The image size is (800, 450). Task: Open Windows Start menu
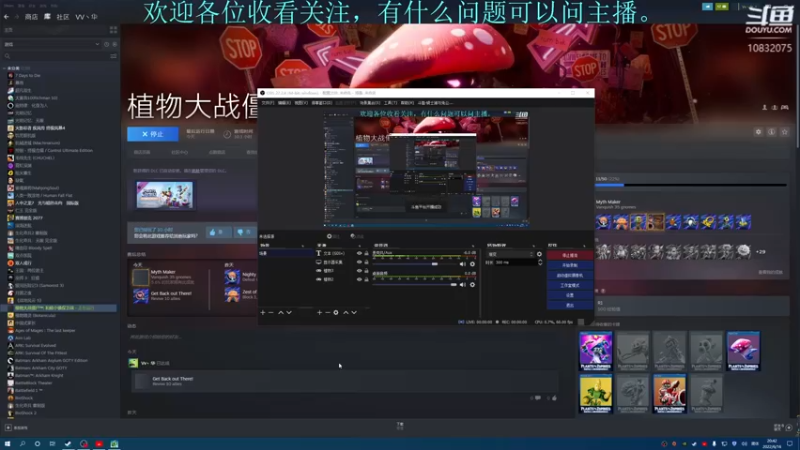click(x=7, y=444)
